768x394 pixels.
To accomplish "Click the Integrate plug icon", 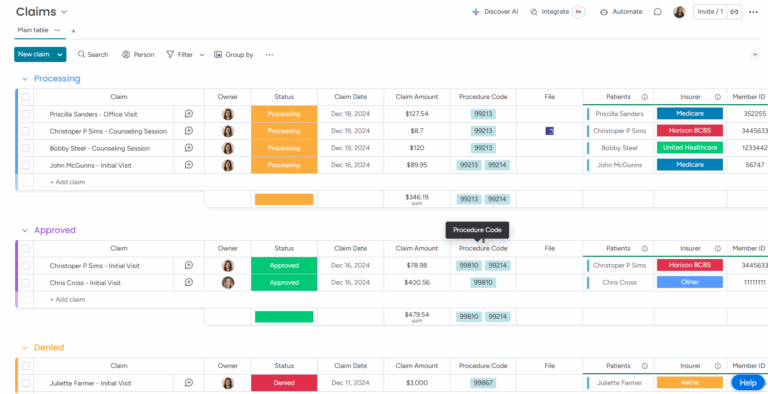I will point(534,12).
